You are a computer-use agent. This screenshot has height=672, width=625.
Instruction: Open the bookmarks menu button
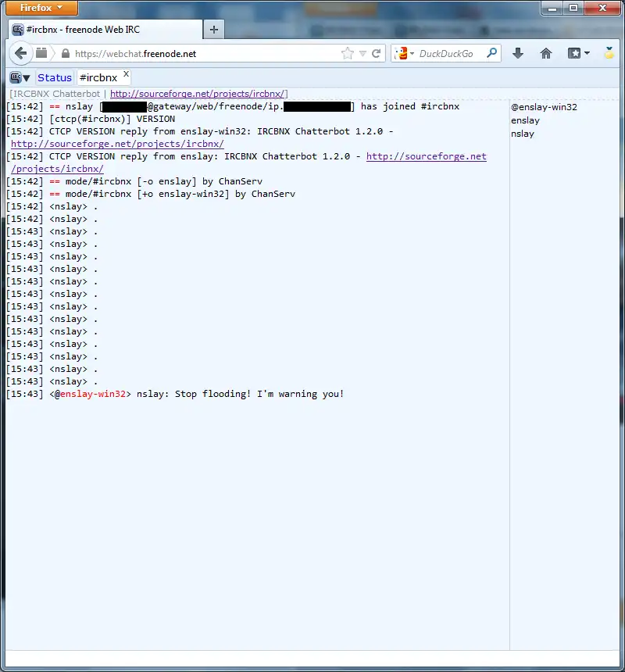pyautogui.click(x=578, y=53)
